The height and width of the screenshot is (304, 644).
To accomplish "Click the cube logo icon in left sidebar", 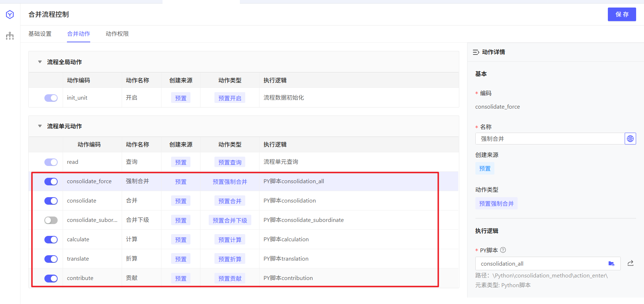I will point(10,14).
